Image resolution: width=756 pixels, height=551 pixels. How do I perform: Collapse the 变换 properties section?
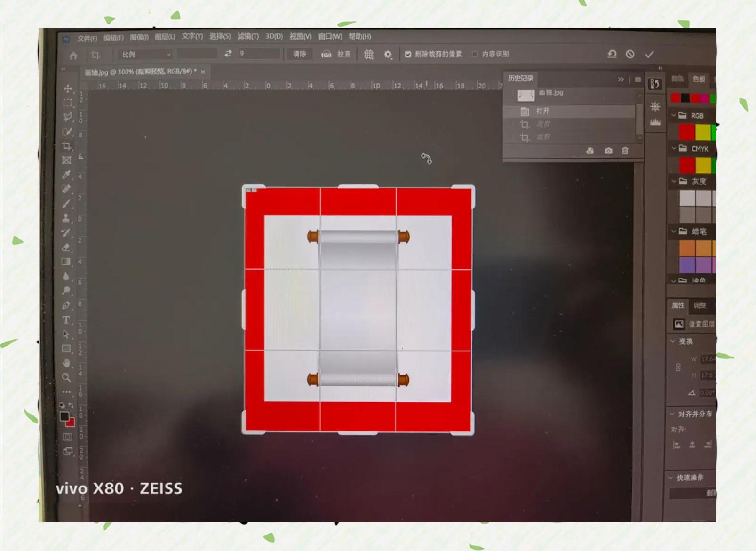[x=672, y=341]
